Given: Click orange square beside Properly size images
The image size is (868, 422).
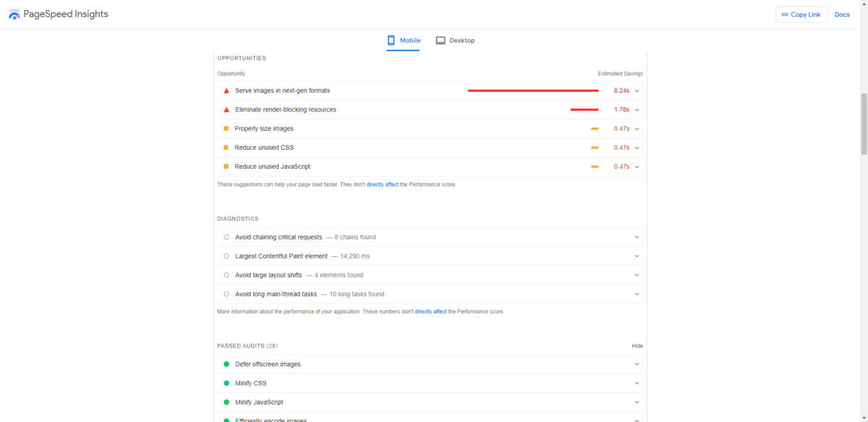Looking at the screenshot, I should point(226,128).
